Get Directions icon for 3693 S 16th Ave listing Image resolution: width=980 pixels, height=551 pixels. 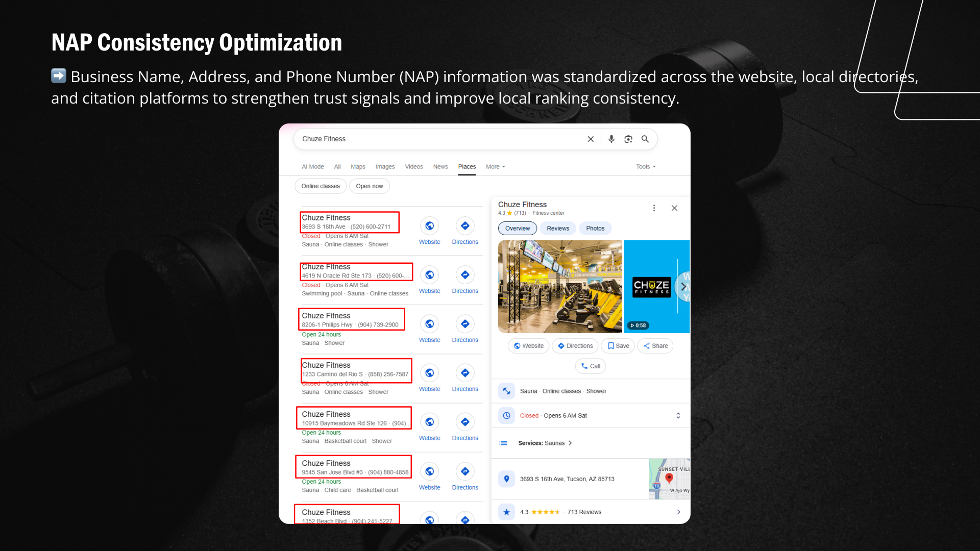pos(465,226)
